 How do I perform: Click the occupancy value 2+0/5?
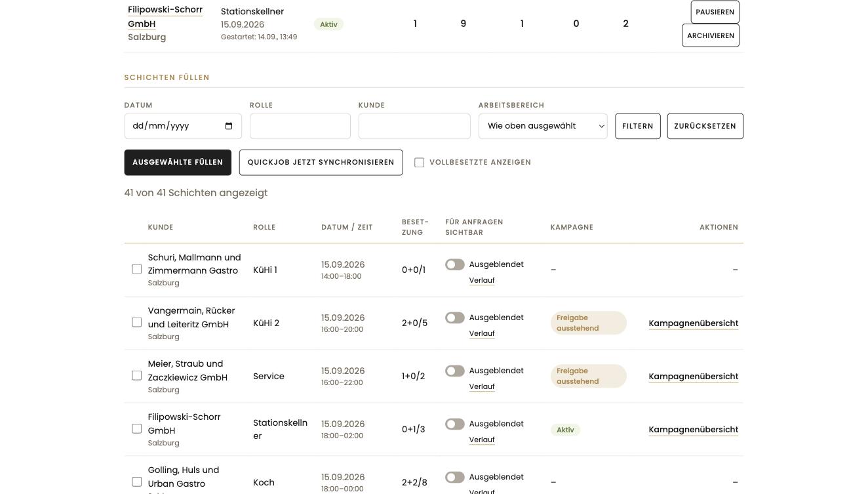[x=414, y=323]
